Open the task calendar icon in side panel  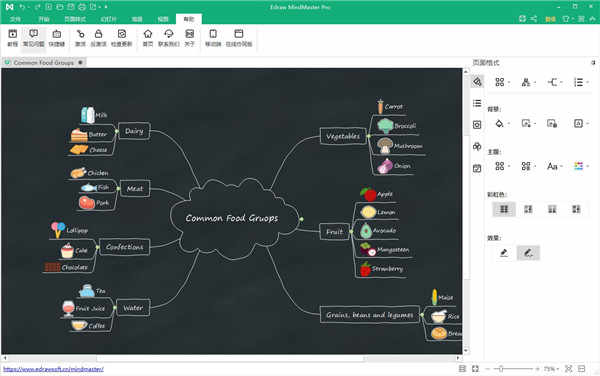point(477,168)
